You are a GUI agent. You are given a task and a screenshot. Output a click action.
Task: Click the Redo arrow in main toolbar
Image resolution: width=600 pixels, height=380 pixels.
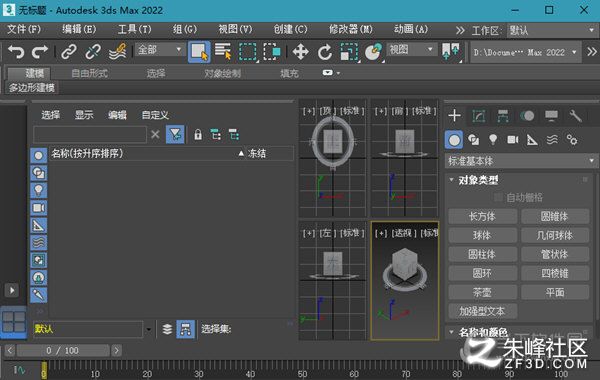tap(40, 51)
